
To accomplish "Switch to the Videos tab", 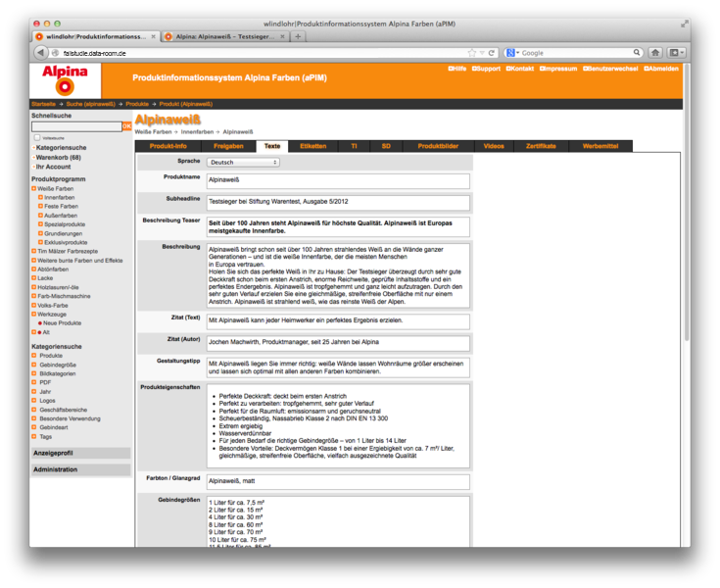I will pyautogui.click(x=494, y=146).
